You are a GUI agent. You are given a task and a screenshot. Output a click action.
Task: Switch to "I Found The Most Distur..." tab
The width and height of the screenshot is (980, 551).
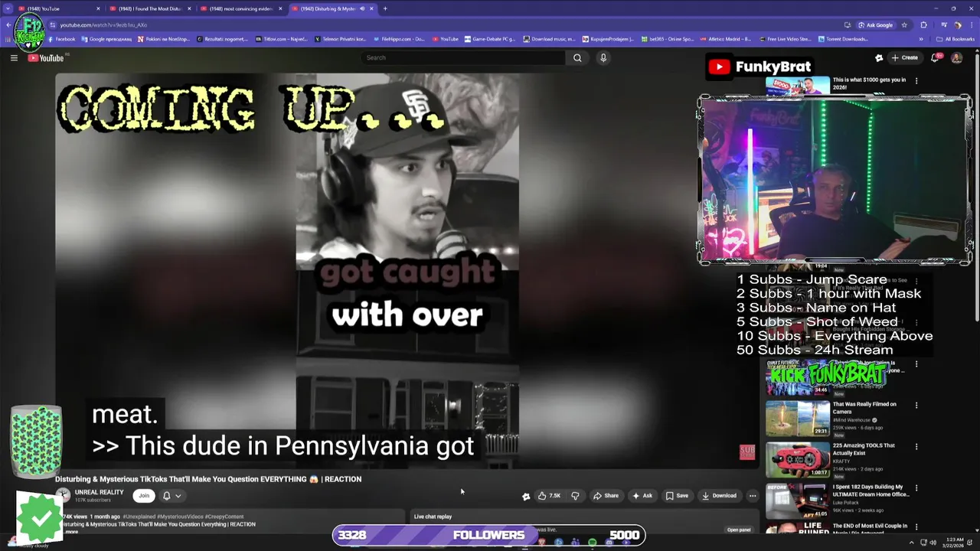click(x=149, y=8)
